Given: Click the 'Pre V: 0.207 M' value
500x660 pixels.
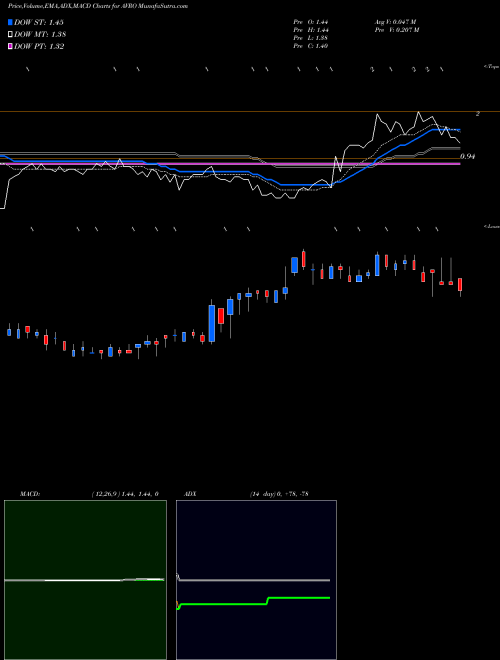Looking at the screenshot, I should (397, 30).
